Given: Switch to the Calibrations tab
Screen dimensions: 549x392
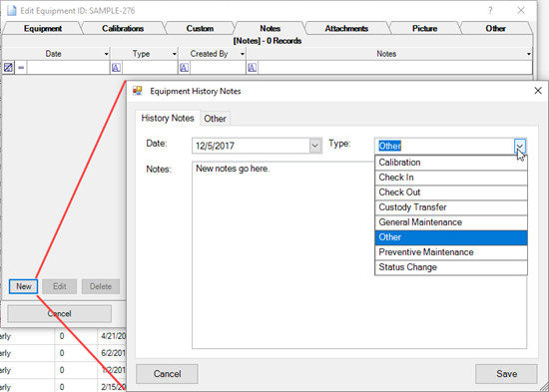Looking at the screenshot, I should tap(123, 28).
